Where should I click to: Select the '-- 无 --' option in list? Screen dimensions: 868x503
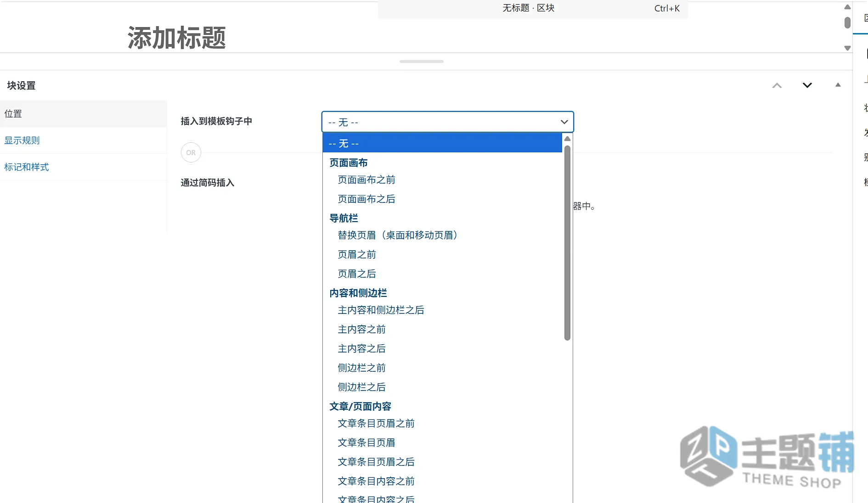(442, 143)
